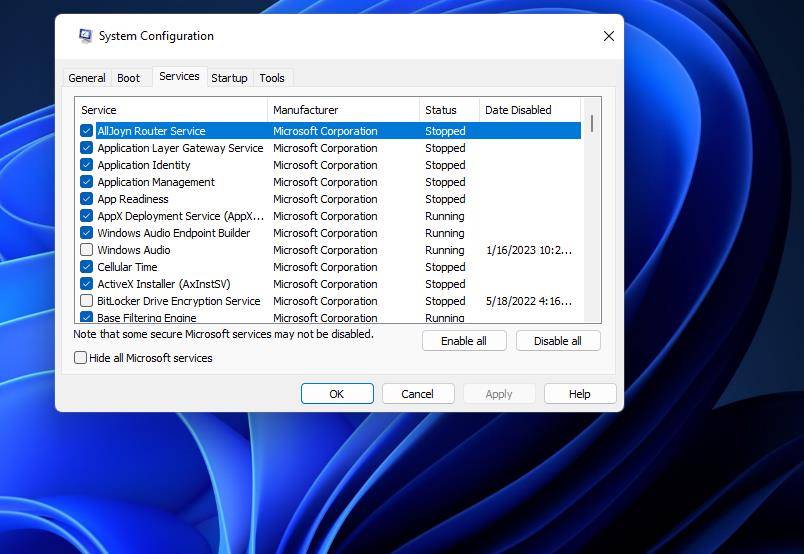The width and height of the screenshot is (804, 554).
Task: Click the Enable all button
Action: tap(464, 341)
